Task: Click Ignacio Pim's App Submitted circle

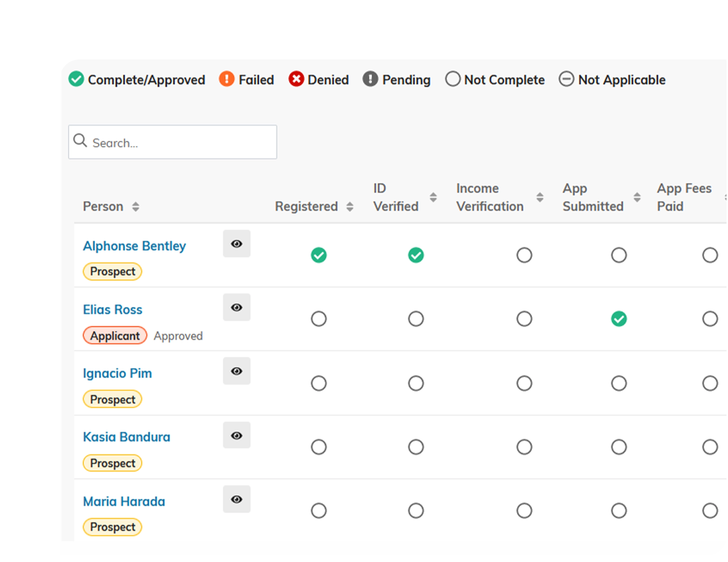Action: click(x=619, y=383)
